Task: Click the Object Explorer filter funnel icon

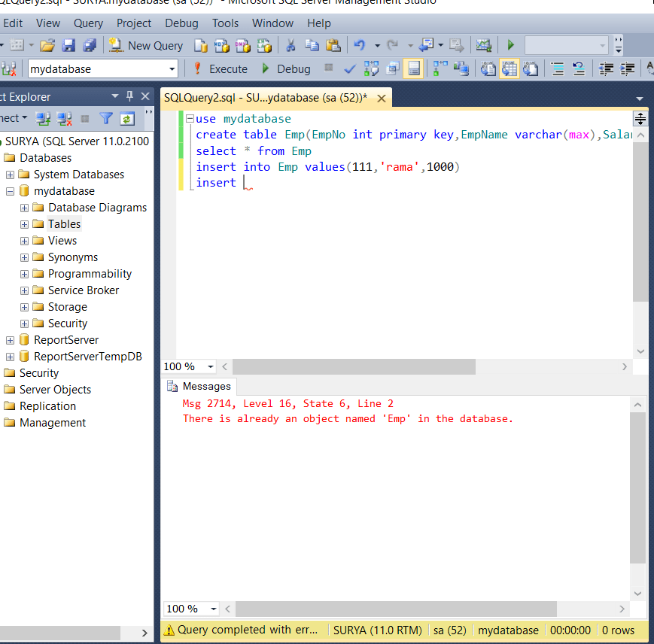Action: point(106,119)
